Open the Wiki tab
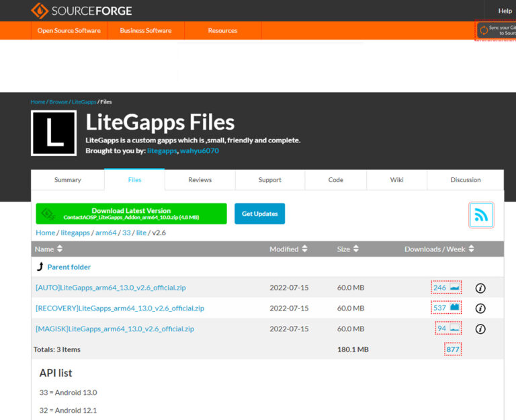Viewport: 516px width, 420px height. tap(397, 180)
